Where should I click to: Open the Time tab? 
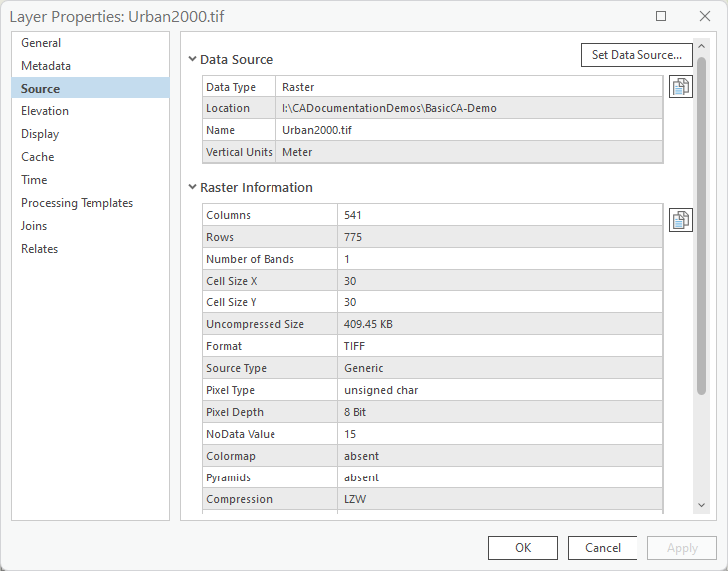coord(91,180)
